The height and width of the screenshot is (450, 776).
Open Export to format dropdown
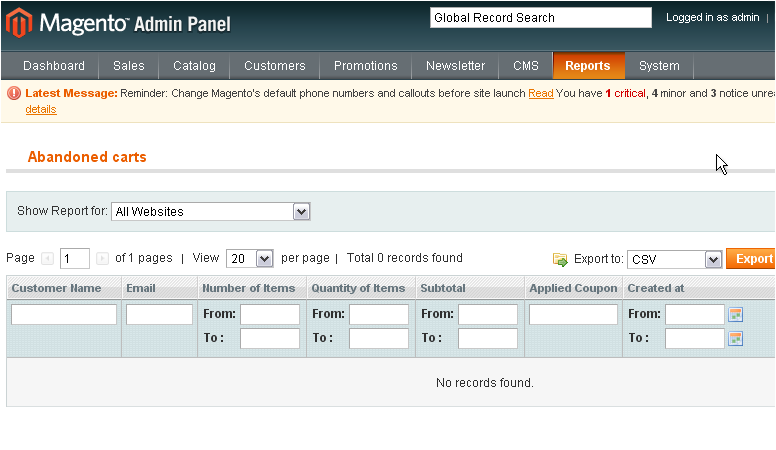713,260
